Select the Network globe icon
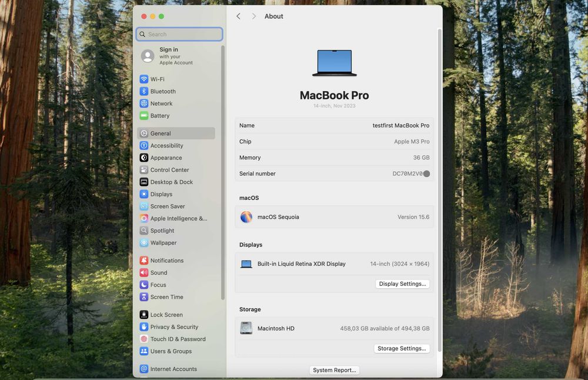588x380 pixels. pos(144,104)
